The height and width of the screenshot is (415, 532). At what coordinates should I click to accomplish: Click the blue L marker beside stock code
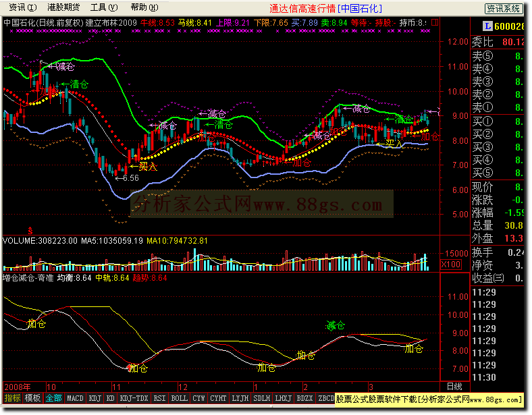488,26
